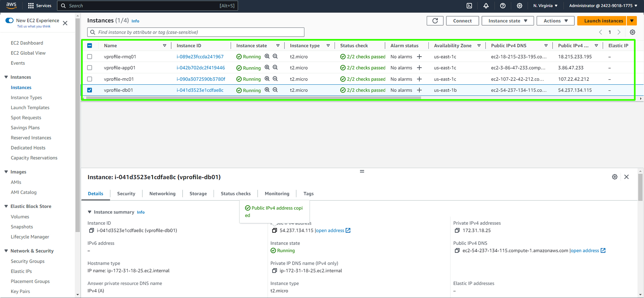Viewport: 644px width, 298px height.
Task: Open Launch instances dropdown arrow
Action: [632, 21]
